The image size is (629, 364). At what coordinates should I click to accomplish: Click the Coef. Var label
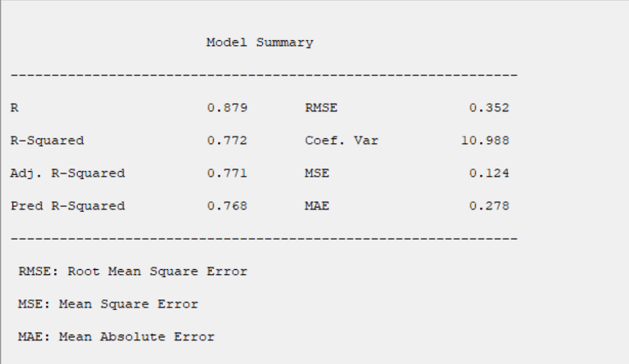342,141
